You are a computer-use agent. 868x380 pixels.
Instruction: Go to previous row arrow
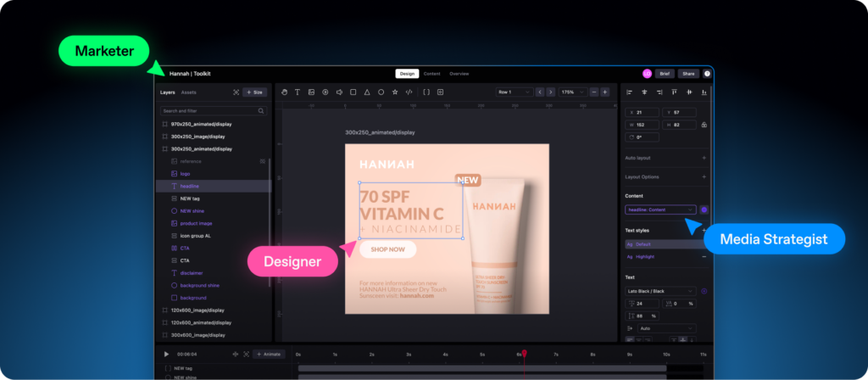click(540, 92)
